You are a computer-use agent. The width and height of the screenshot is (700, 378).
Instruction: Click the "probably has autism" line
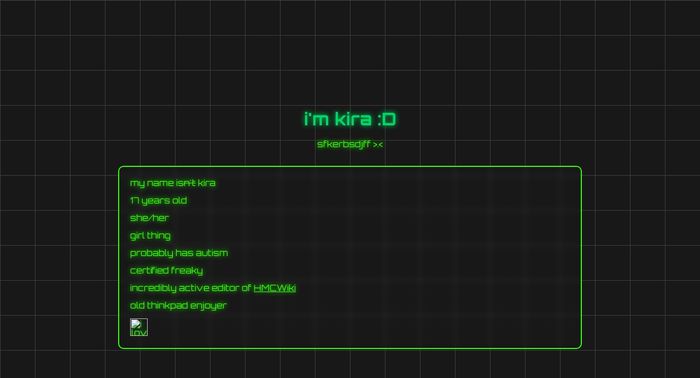179,253
